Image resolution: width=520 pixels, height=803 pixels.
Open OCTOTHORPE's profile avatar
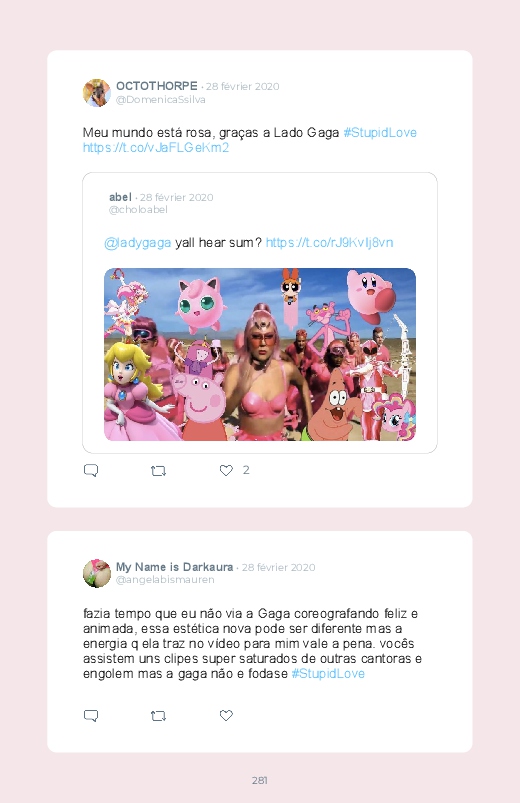(97, 93)
